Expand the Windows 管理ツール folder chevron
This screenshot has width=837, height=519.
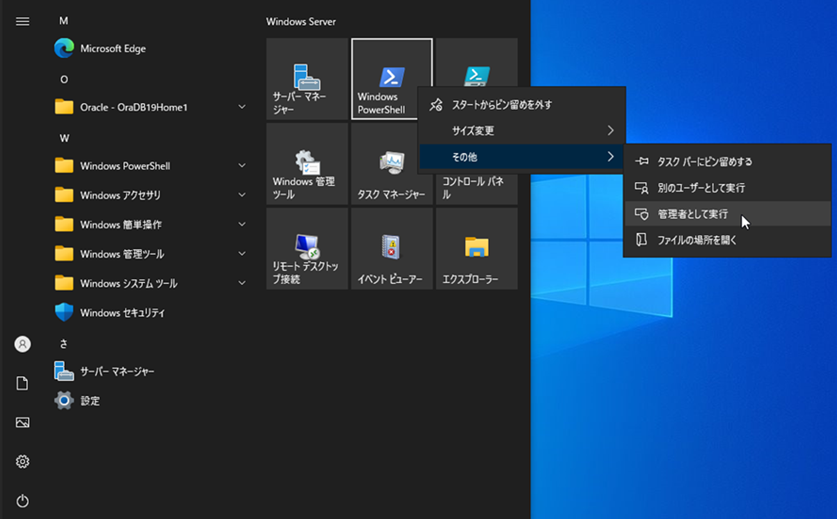coord(242,254)
